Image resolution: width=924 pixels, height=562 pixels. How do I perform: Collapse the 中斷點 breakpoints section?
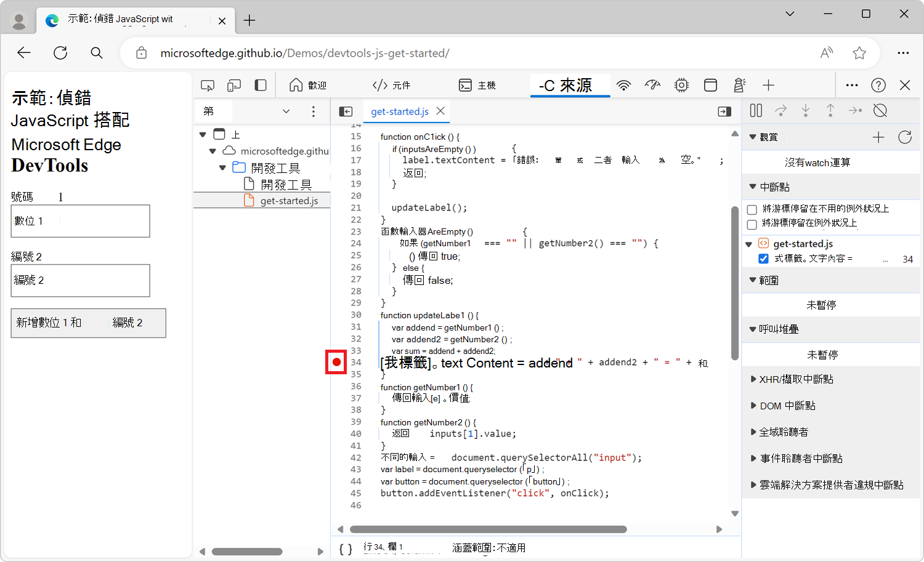[753, 187]
